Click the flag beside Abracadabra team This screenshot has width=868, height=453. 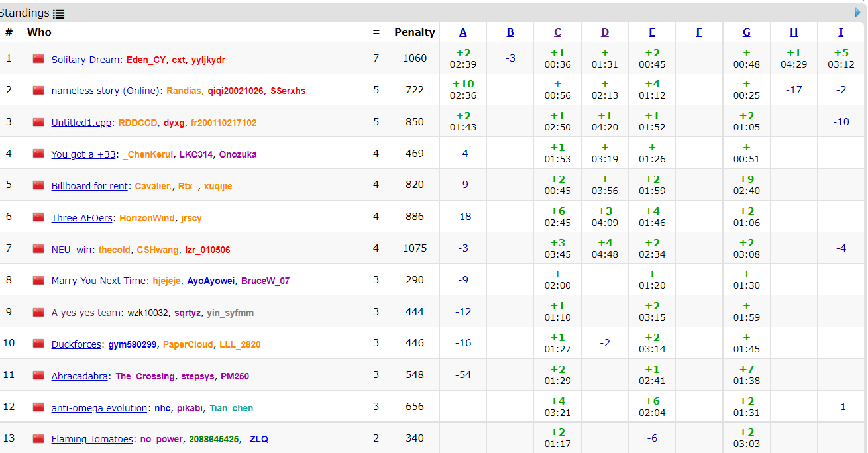(x=38, y=376)
